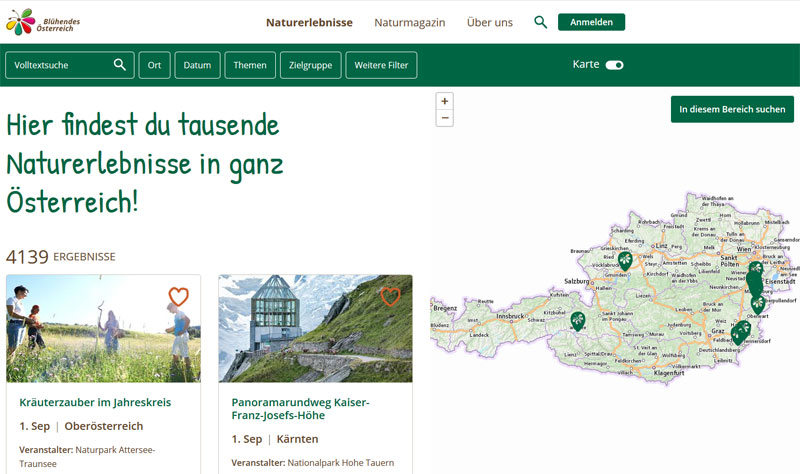Open the Kaiser-Franz-Josefs-Höhe tower photo thumbnail
The image size is (800, 474).
[x=315, y=329]
